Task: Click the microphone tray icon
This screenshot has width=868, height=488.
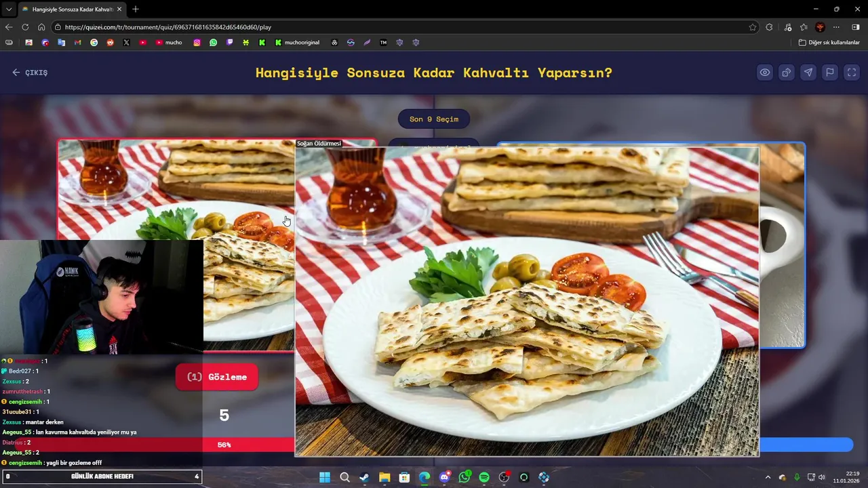Action: click(797, 477)
